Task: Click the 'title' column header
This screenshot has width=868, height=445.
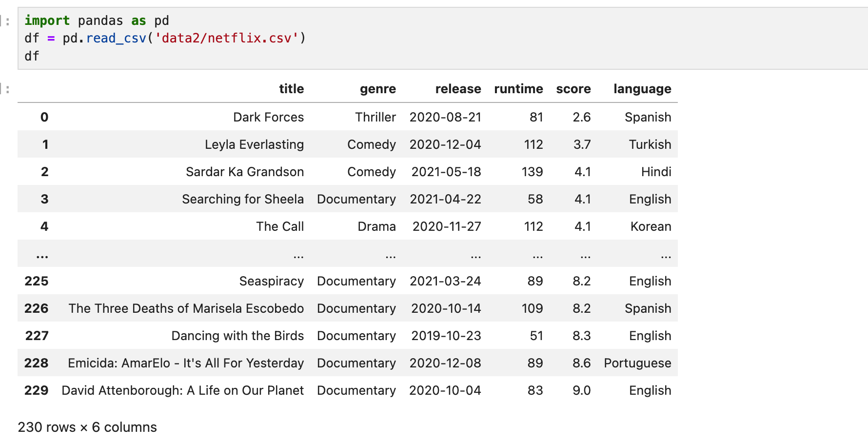Action: click(291, 89)
